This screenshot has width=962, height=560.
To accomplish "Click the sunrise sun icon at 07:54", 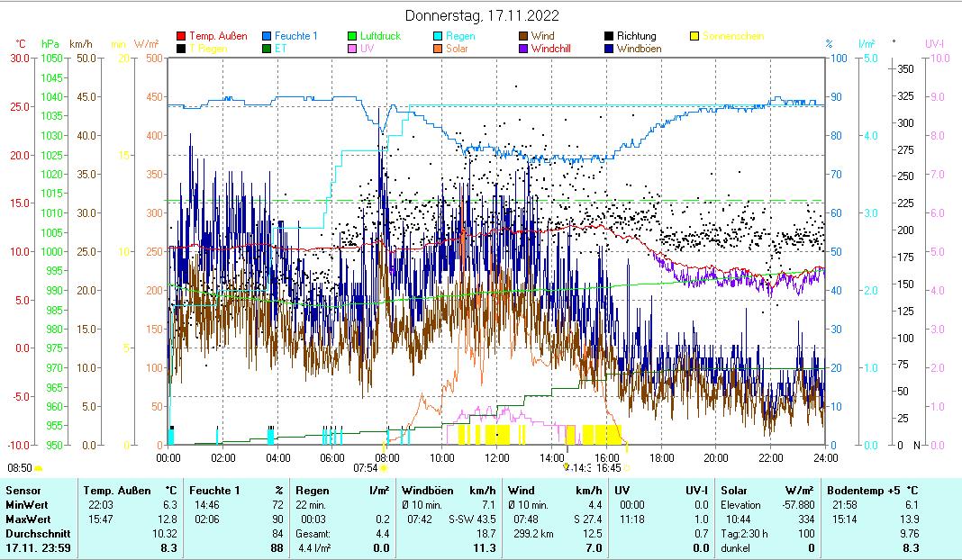I will point(384,468).
